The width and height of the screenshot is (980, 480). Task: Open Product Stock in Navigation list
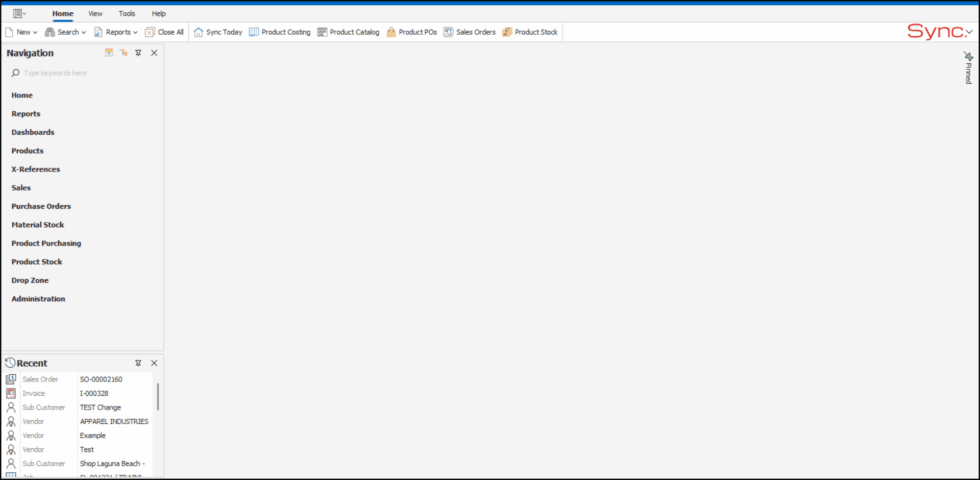pos(37,262)
